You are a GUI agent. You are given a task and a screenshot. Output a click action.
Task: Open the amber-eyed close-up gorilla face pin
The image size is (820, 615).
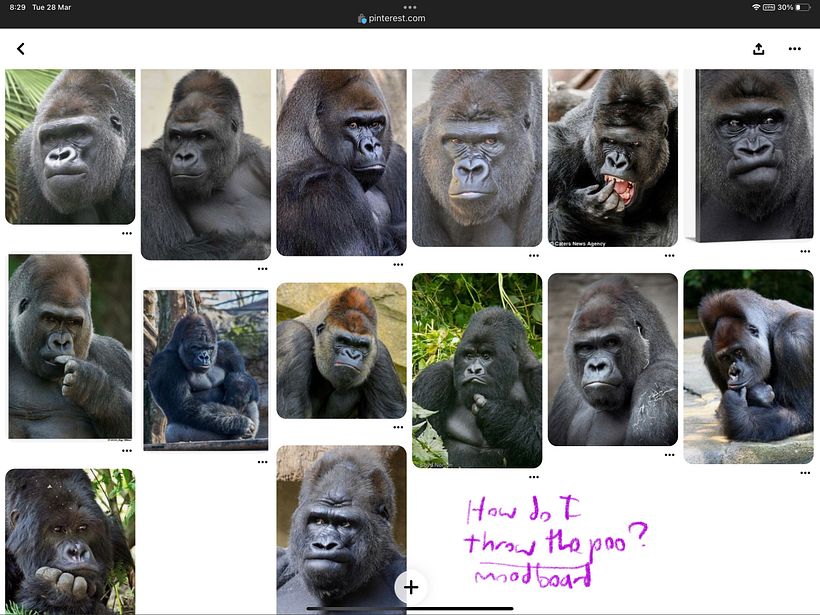[477, 158]
